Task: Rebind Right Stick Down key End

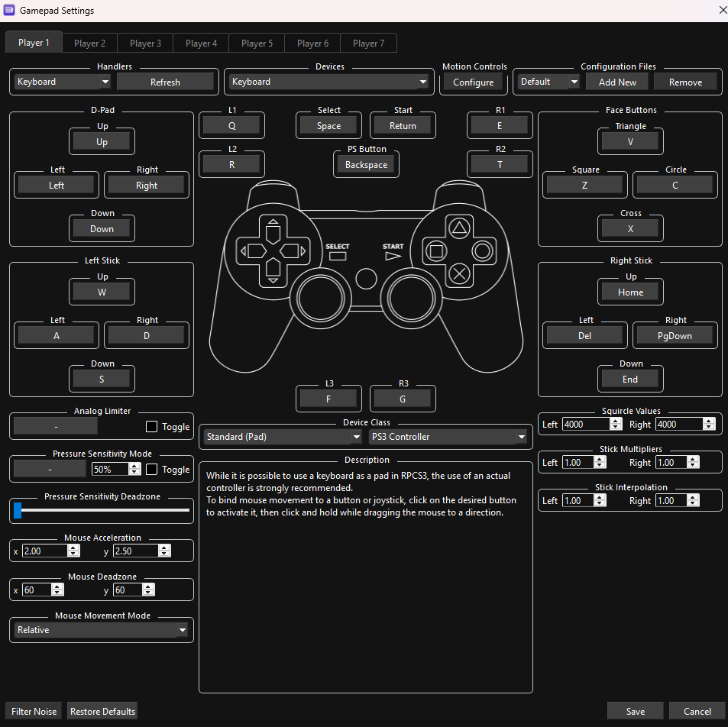Action: [630, 380]
